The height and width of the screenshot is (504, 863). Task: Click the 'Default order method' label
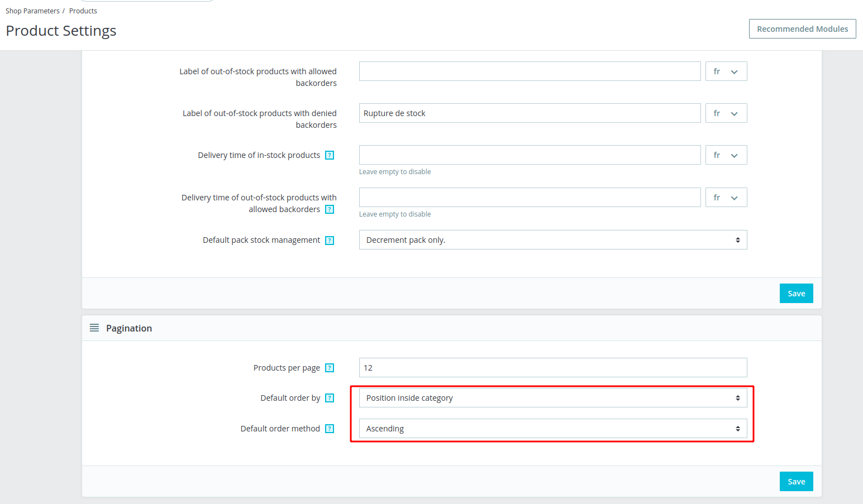[280, 429]
